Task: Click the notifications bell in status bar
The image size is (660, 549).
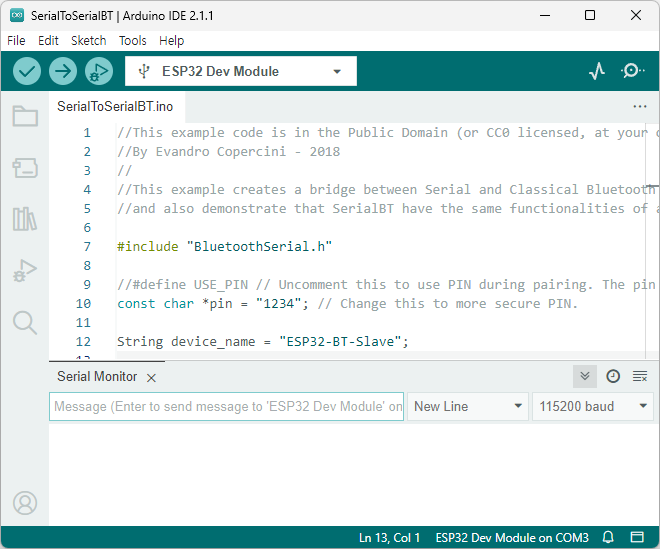Action: click(608, 537)
